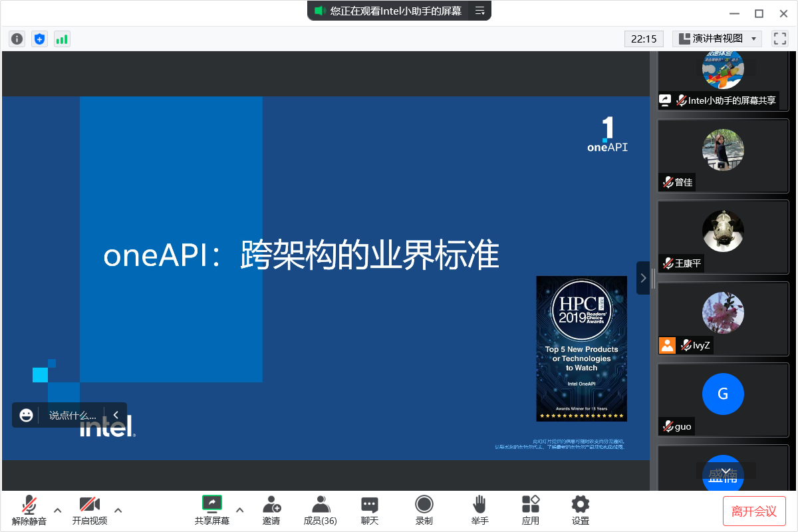
Task: Turn on camera with 开启视频
Action: pos(89,509)
